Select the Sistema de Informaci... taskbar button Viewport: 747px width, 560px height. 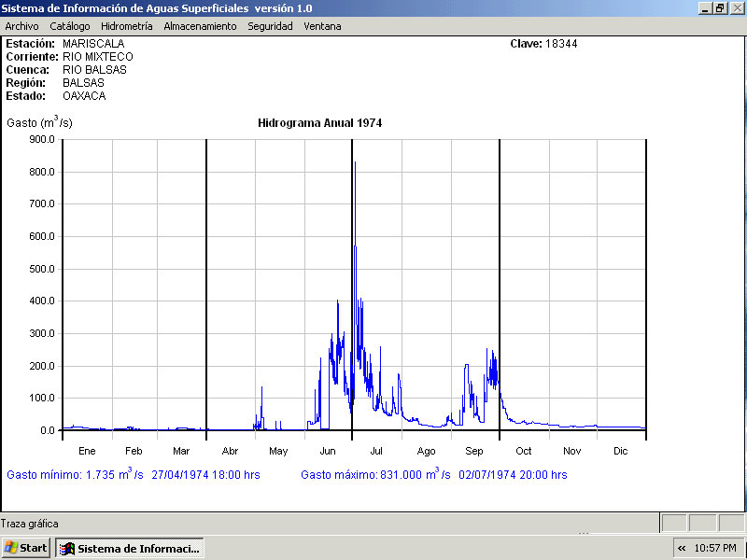(x=130, y=548)
